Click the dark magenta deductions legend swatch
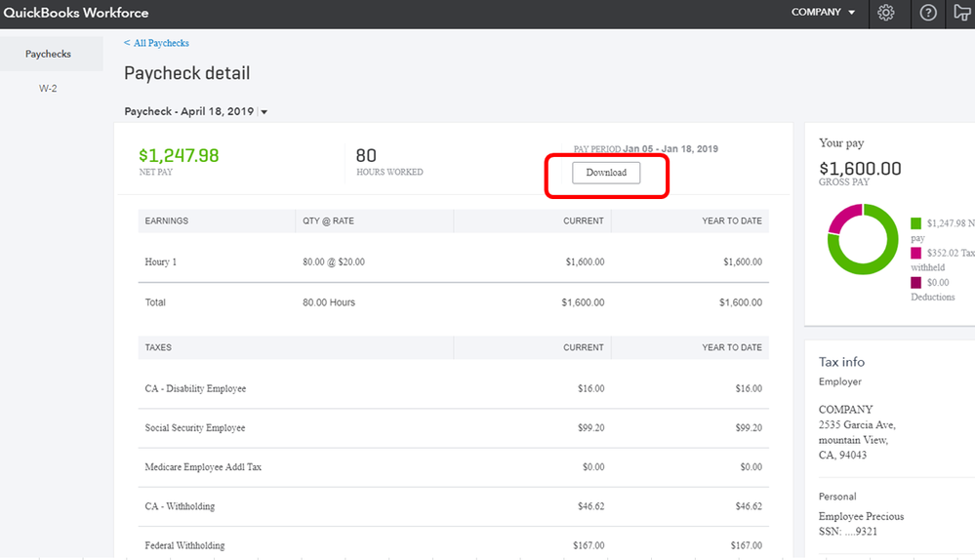The height and width of the screenshot is (560, 975). click(x=915, y=282)
